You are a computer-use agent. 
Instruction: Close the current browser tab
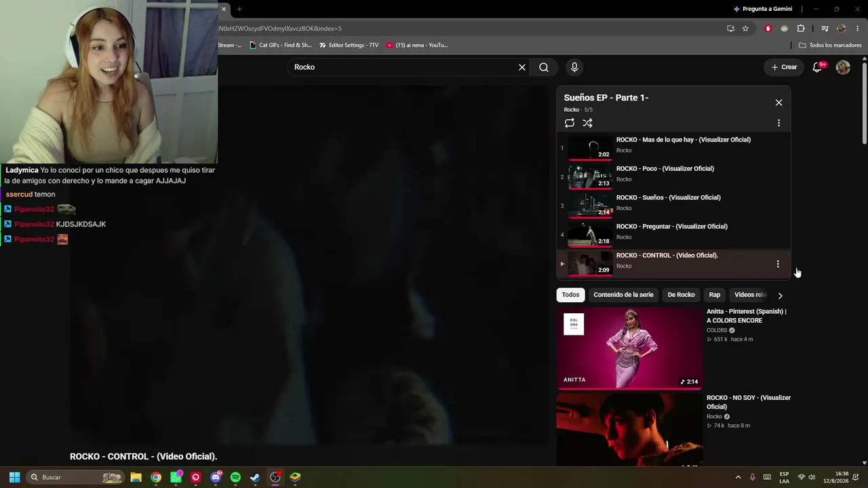[x=224, y=9]
